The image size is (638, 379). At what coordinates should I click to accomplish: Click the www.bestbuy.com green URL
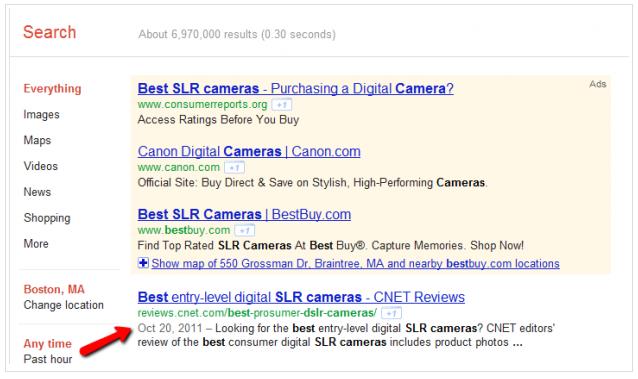[x=184, y=230]
